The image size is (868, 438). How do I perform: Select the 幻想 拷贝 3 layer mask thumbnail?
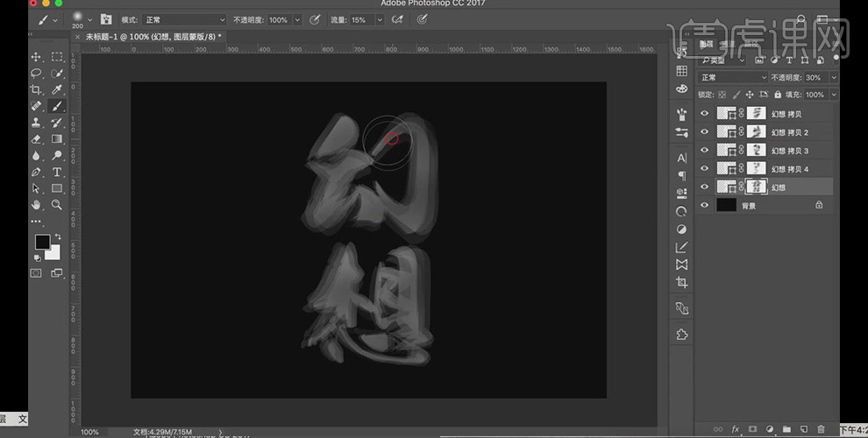click(756, 150)
